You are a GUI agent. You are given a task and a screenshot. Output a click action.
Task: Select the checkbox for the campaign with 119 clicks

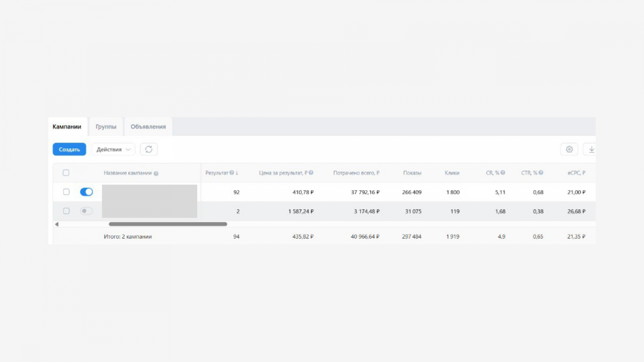click(x=66, y=211)
